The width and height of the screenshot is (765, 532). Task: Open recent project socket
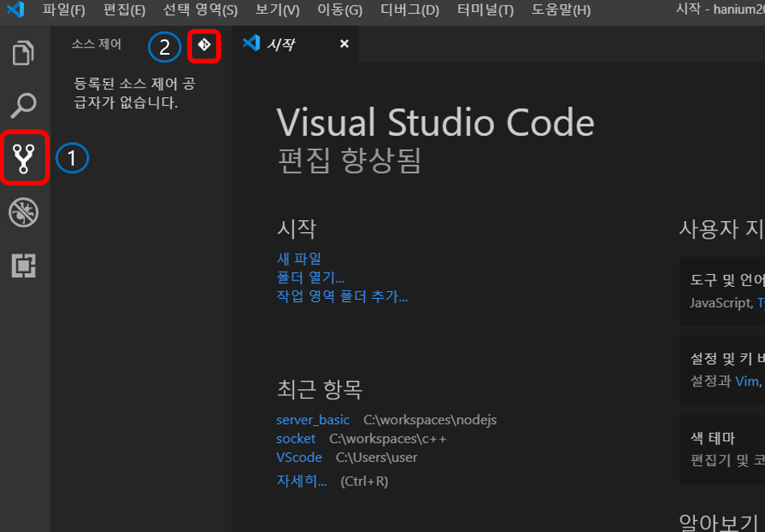[x=296, y=439]
